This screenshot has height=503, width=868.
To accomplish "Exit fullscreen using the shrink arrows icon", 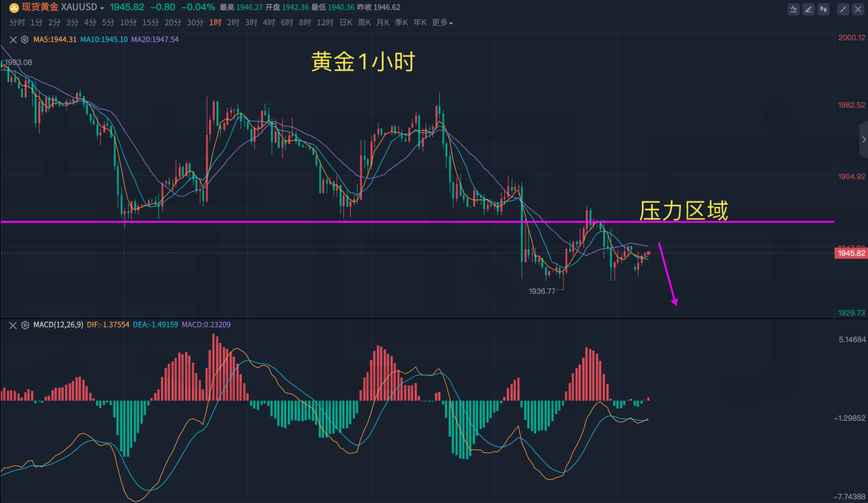I will coord(843,9).
